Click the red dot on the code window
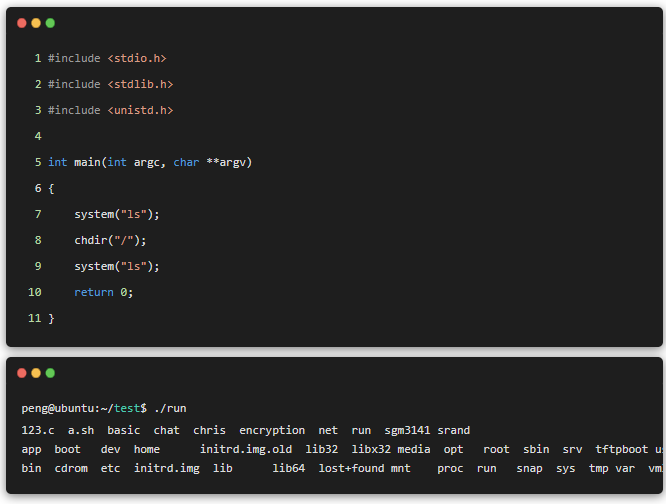Image resolution: width=666 pixels, height=504 pixels. point(22,23)
